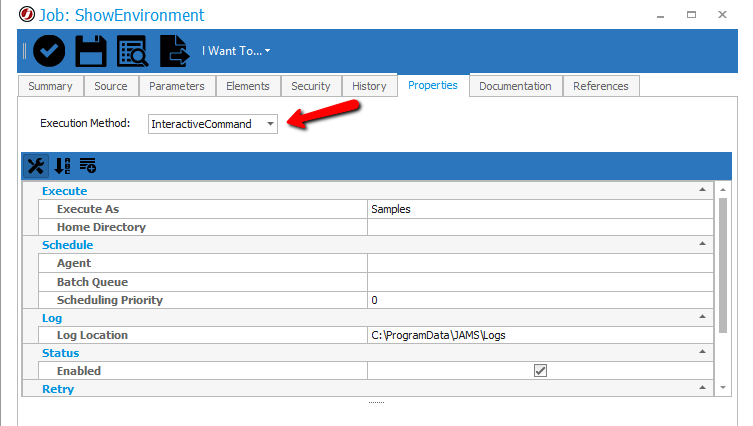Open the Security tab

click(311, 86)
